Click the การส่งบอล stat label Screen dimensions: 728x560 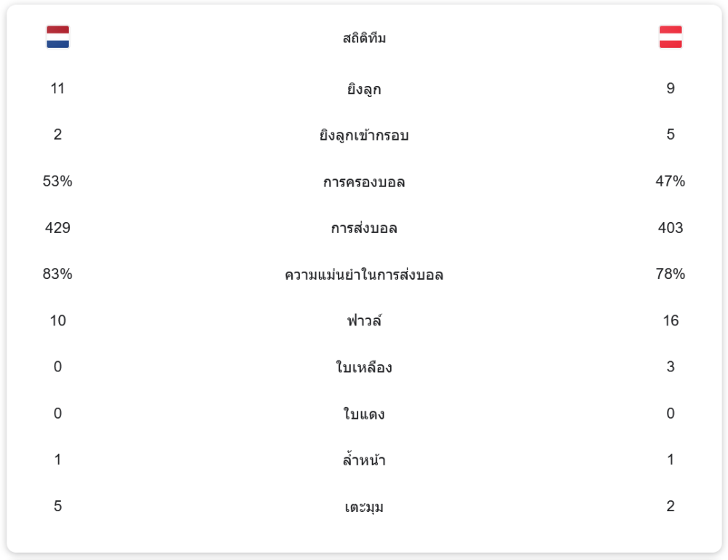click(364, 229)
